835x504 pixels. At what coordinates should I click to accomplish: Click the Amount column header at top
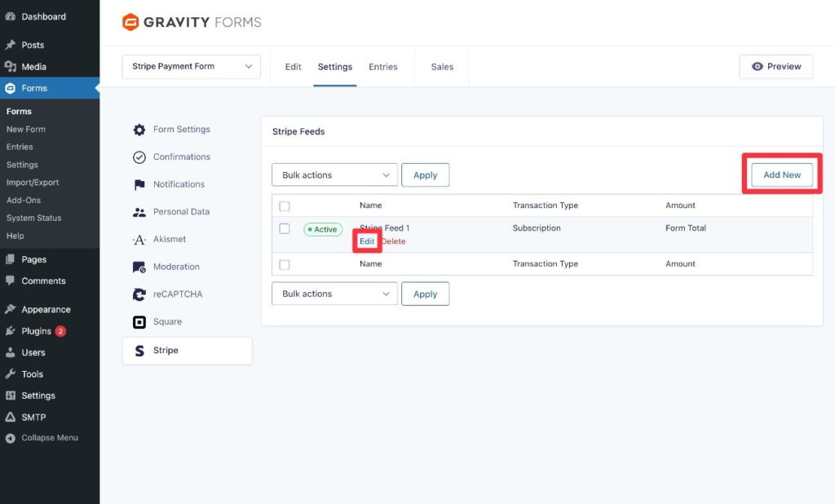[x=680, y=206]
